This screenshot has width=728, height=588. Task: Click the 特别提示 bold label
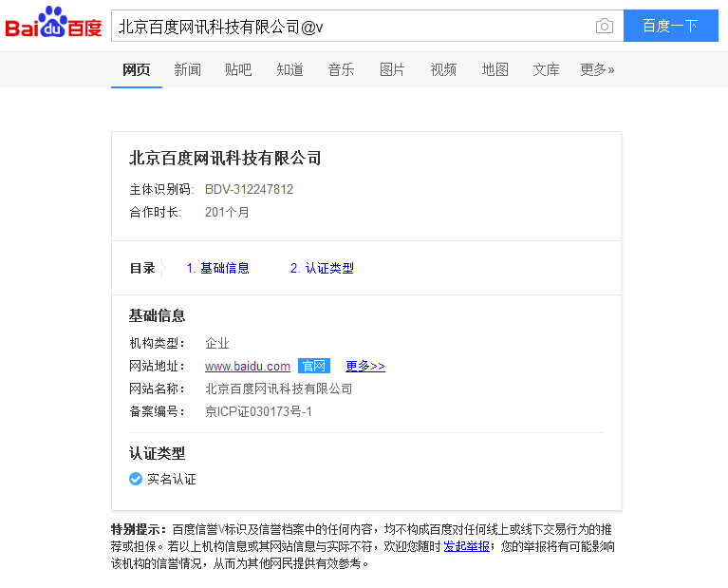139,529
